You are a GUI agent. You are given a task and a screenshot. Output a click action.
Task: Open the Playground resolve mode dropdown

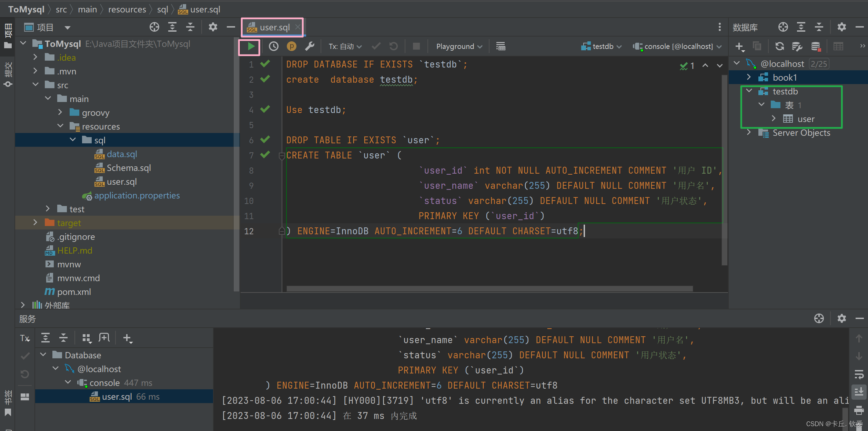tap(459, 47)
